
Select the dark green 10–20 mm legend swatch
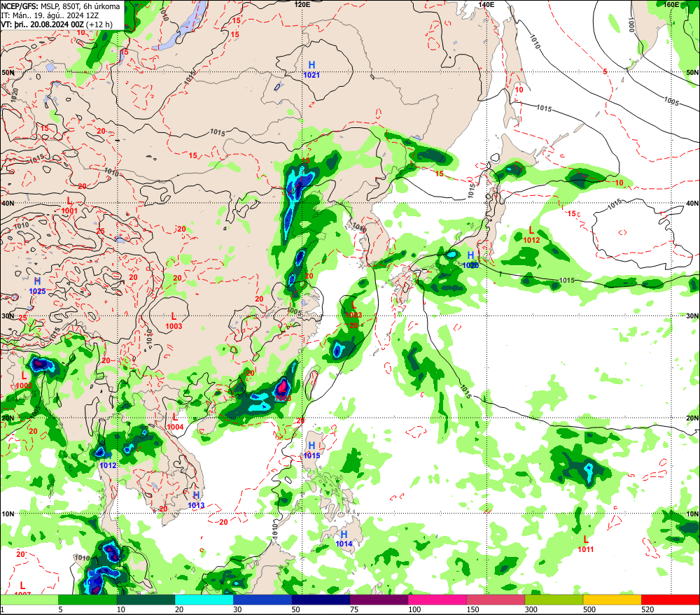point(146,600)
